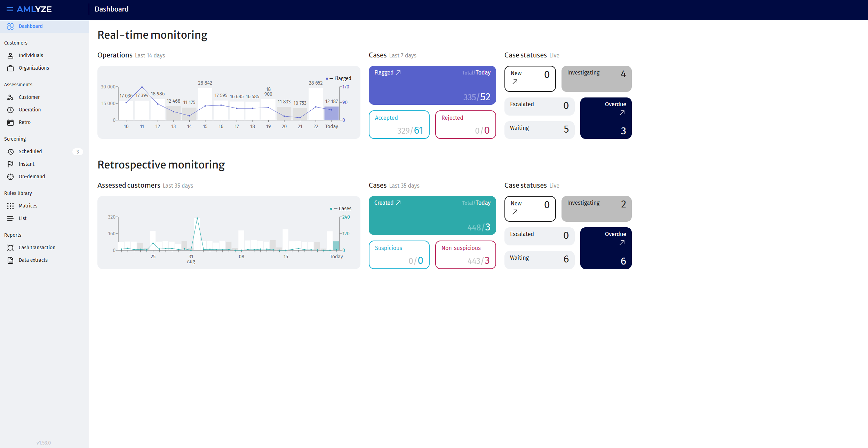Image resolution: width=868 pixels, height=448 pixels.
Task: Click the Organizations briefcase icon
Action: 10,68
